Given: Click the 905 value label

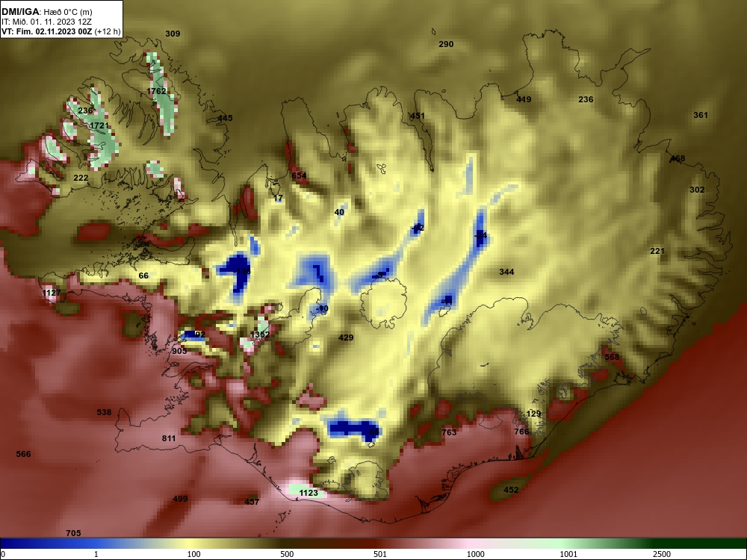Looking at the screenshot, I should click(x=179, y=351).
